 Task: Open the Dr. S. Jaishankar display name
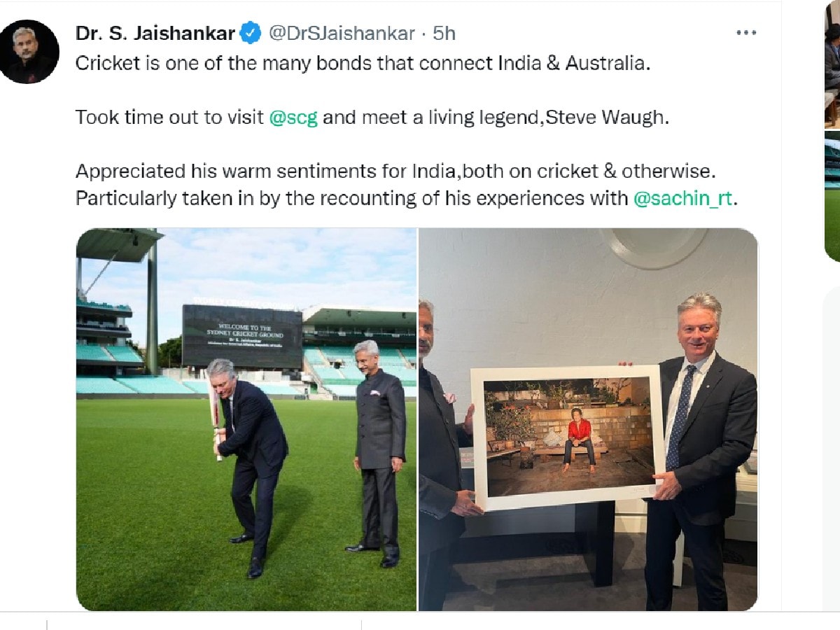[155, 33]
